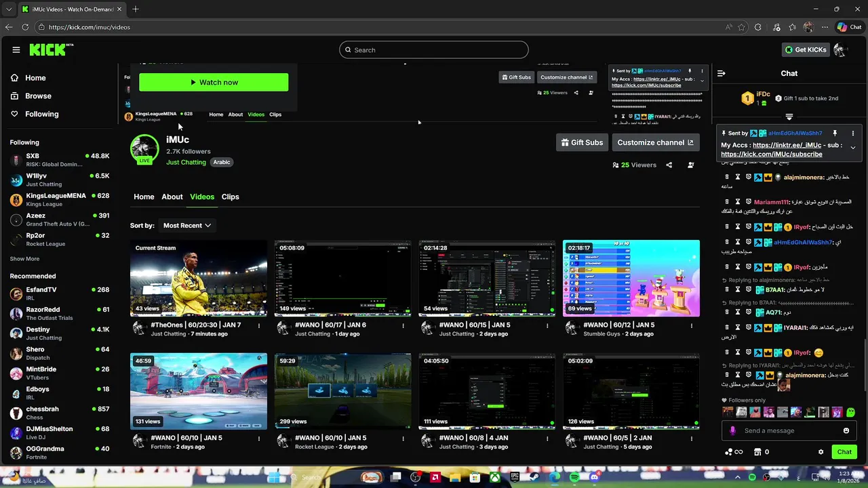This screenshot has height=488, width=868.
Task: Open the Current Stream video thumbnail
Action: (199, 278)
